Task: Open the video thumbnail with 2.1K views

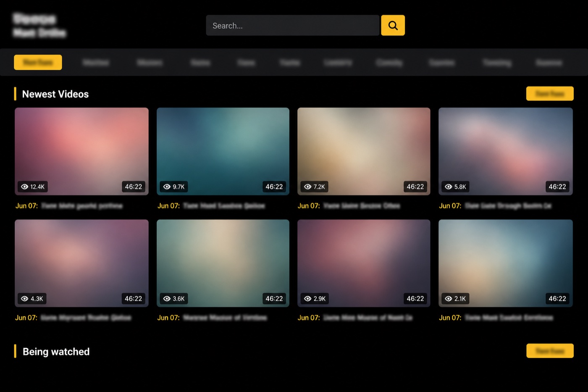Action: 506,263
